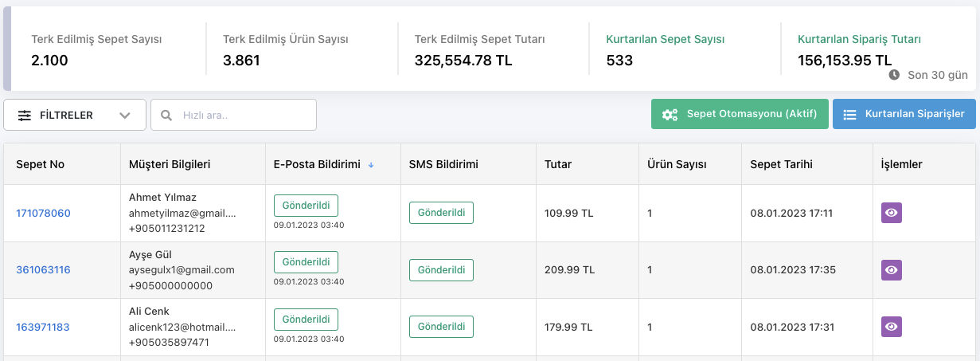Click the list icon on Kurtarılan Siparişler
Image resolution: width=980 pixels, height=361 pixels.
tap(849, 114)
